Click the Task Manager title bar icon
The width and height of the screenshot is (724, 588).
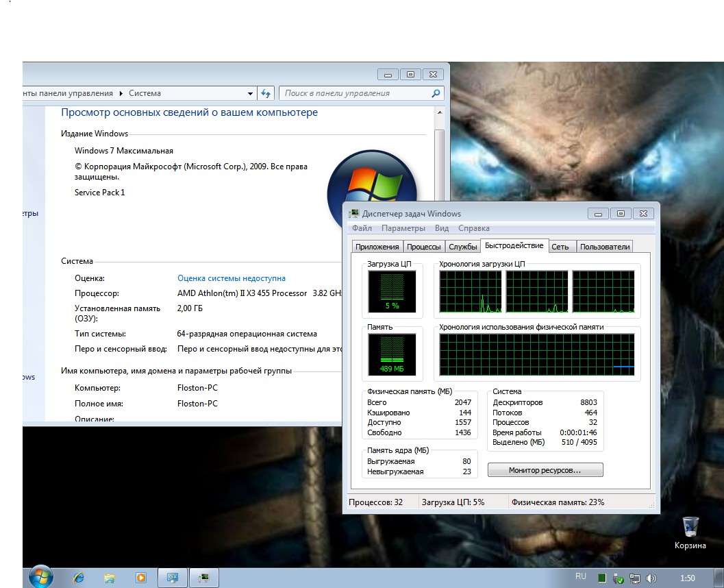[354, 213]
